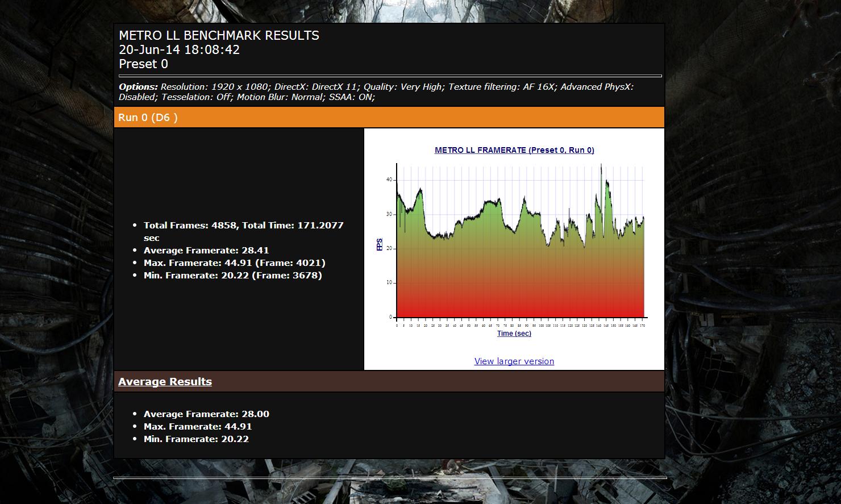Click Average Framerate: 28.00 under Average Results
This screenshot has height=504, width=841.
pos(206,414)
